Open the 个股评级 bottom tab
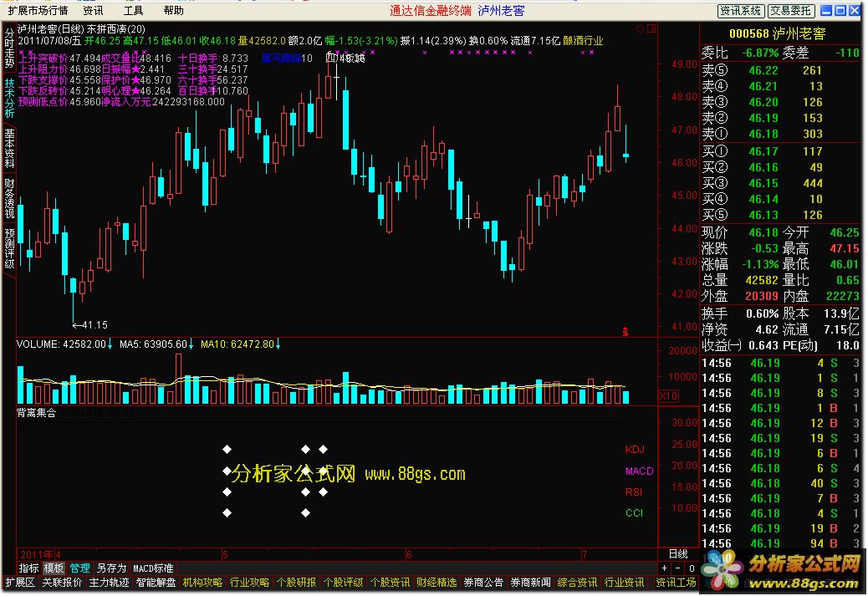The width and height of the screenshot is (868, 596). point(343,582)
